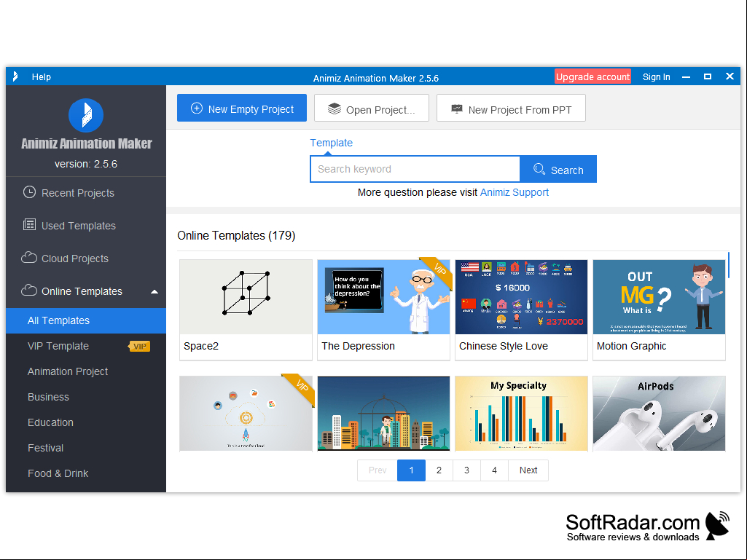Click the round Animiz logo in sidebar

point(86,115)
